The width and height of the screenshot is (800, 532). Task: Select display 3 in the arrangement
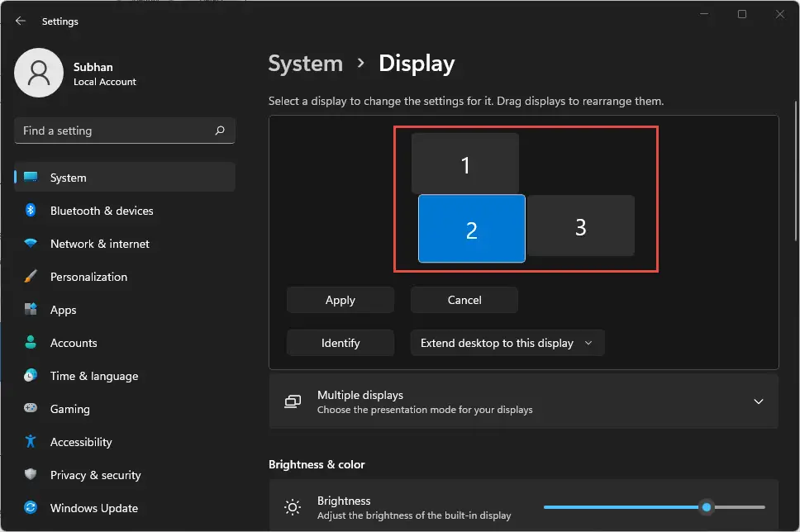click(580, 226)
